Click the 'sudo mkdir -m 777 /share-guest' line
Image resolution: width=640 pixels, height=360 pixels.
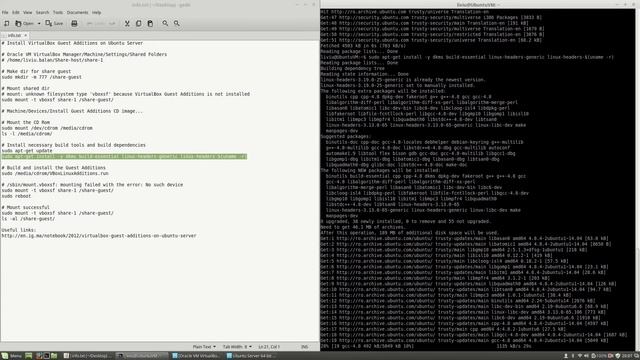[42, 77]
